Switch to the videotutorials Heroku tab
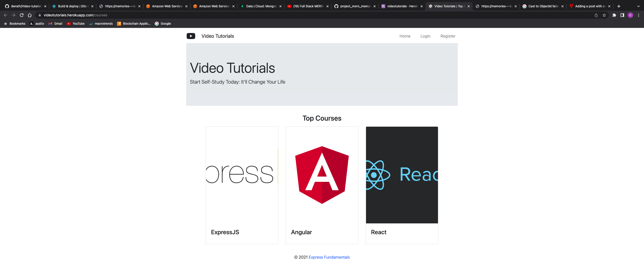 pyautogui.click(x=402, y=6)
